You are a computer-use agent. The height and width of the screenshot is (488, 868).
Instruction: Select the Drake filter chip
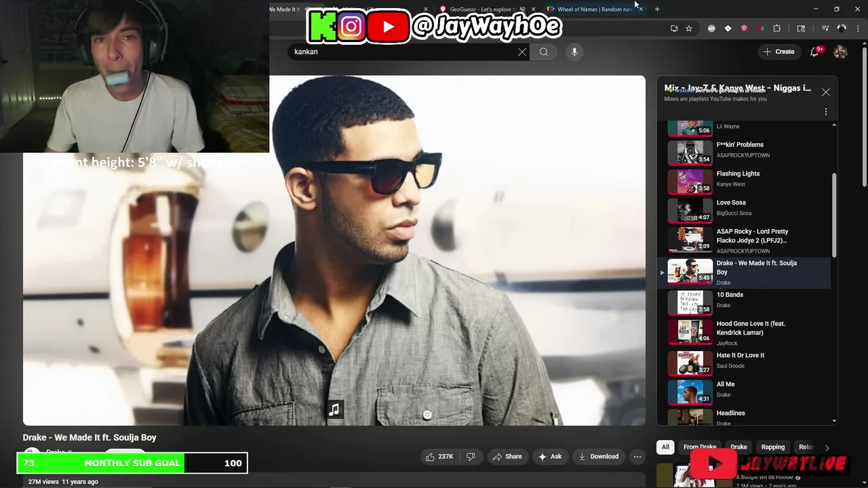[738, 447]
